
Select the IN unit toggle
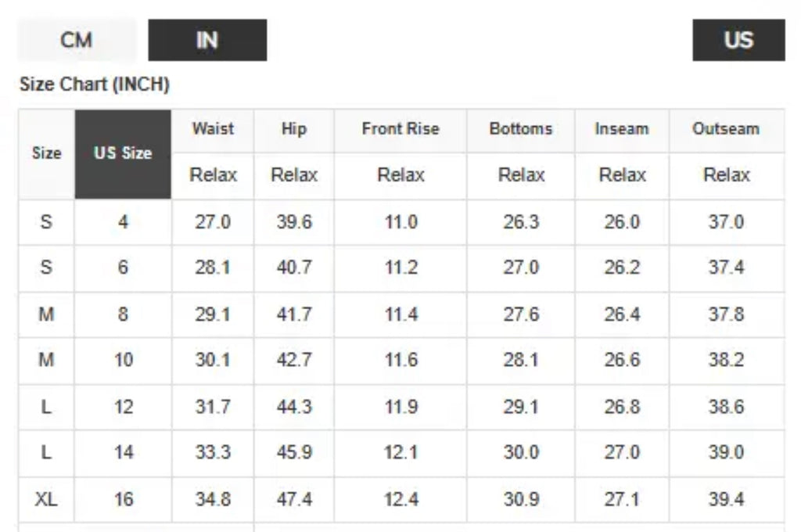207,40
